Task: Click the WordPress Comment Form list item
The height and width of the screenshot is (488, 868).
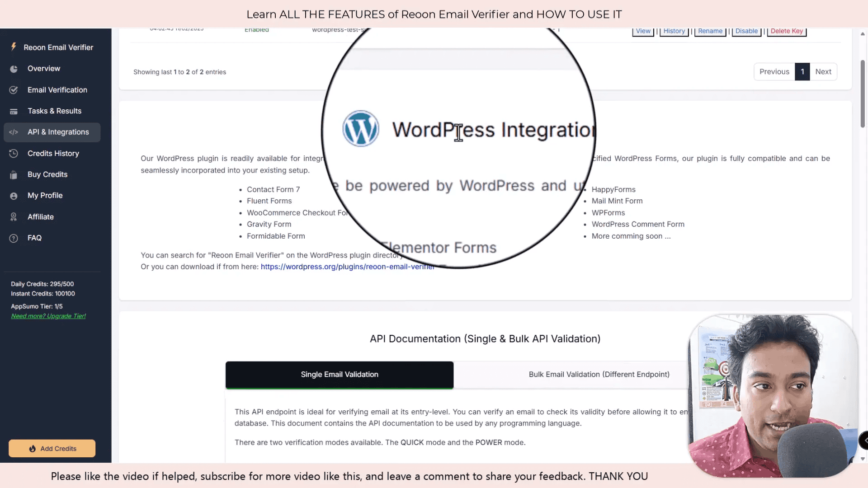Action: pyautogui.click(x=638, y=225)
